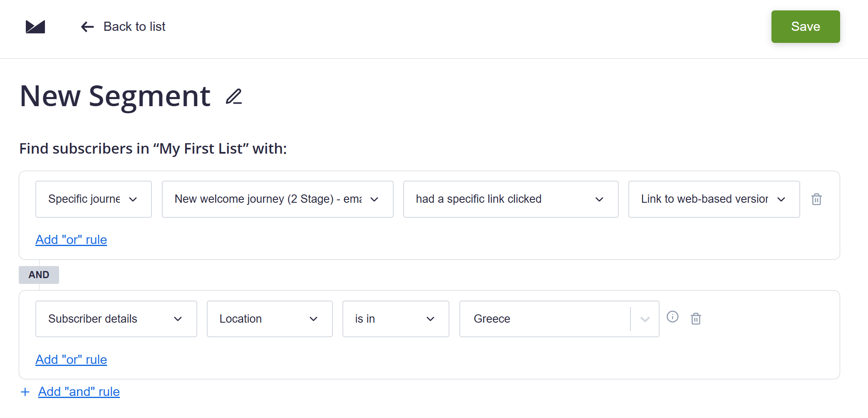Delete the journey link-clicked rule
This screenshot has width=868, height=418.
[816, 199]
